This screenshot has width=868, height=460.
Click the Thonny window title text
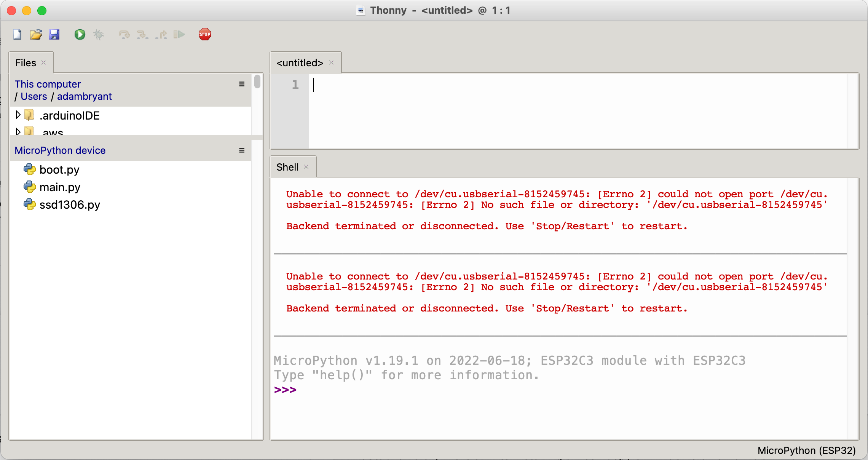[x=440, y=10]
